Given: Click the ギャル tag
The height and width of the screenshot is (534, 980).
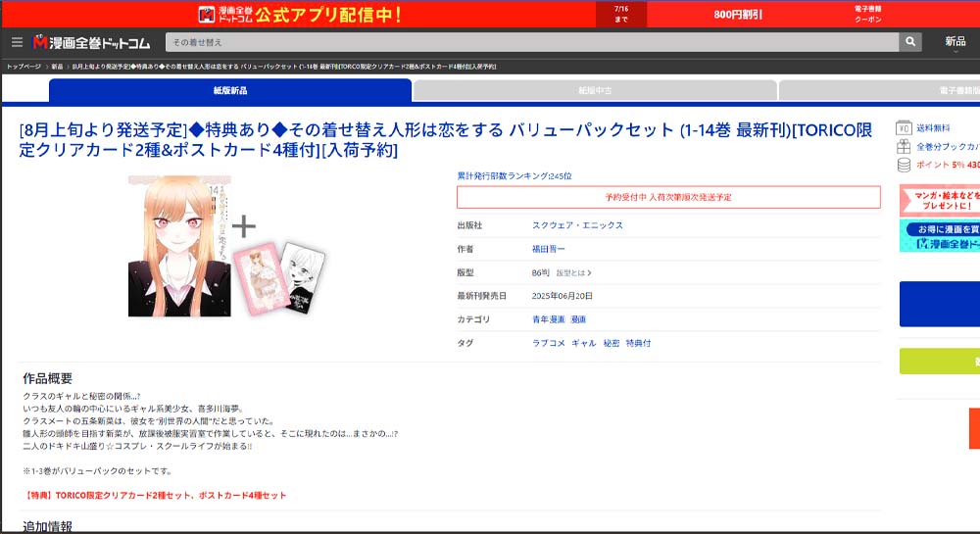Looking at the screenshot, I should [584, 344].
